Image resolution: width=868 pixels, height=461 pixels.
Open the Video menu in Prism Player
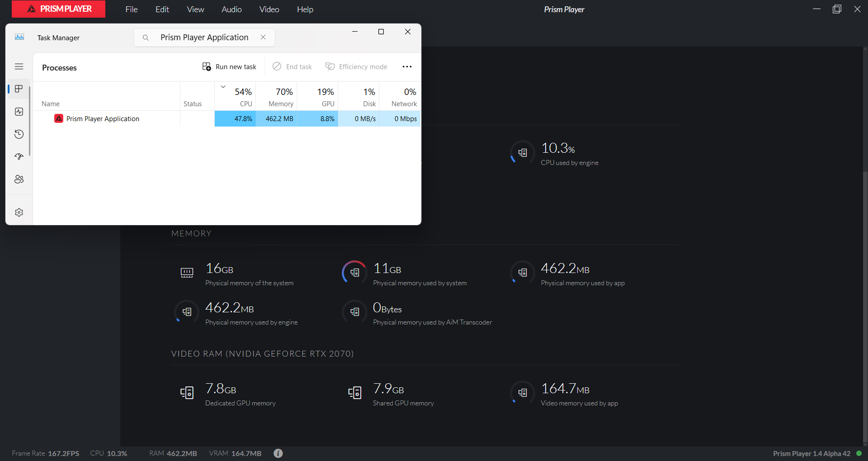click(269, 9)
